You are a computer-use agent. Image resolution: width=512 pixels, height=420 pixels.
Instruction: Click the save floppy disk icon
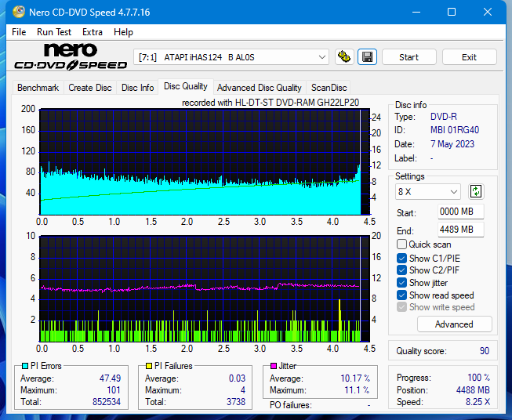(366, 57)
